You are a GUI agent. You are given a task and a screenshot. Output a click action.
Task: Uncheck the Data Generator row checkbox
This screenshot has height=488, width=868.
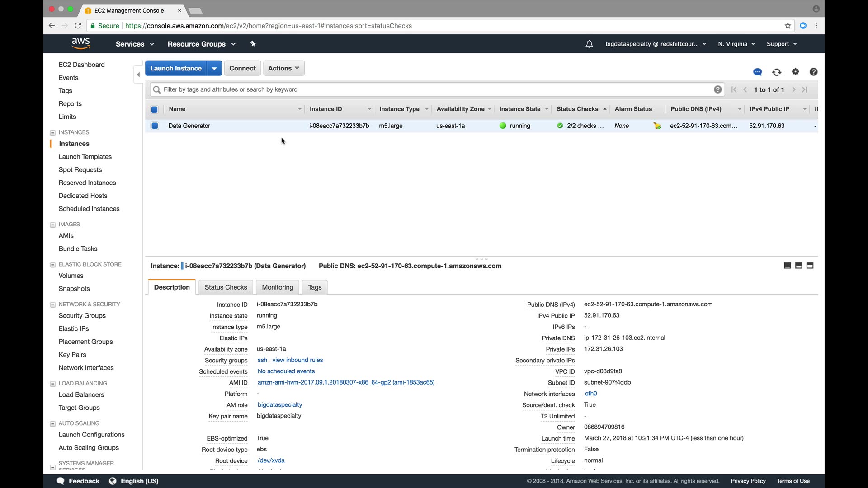click(155, 126)
